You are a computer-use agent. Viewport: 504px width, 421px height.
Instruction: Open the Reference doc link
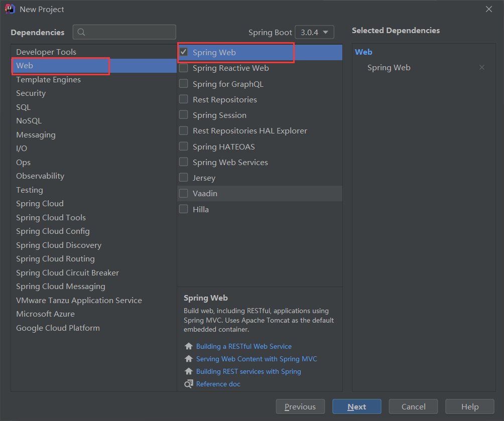(x=218, y=384)
